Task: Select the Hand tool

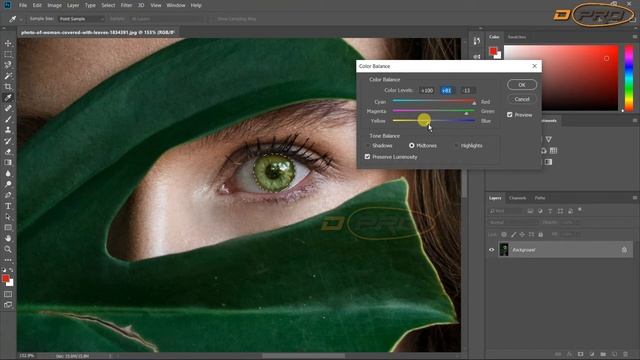Action: (x=8, y=238)
